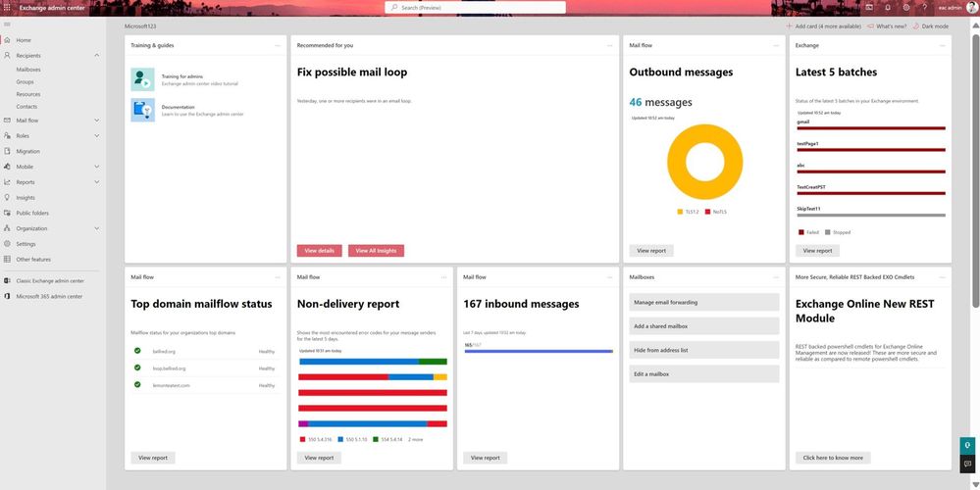Viewport: 980px width, 490px height.
Task: Click here to know more button
Action: tap(833, 458)
